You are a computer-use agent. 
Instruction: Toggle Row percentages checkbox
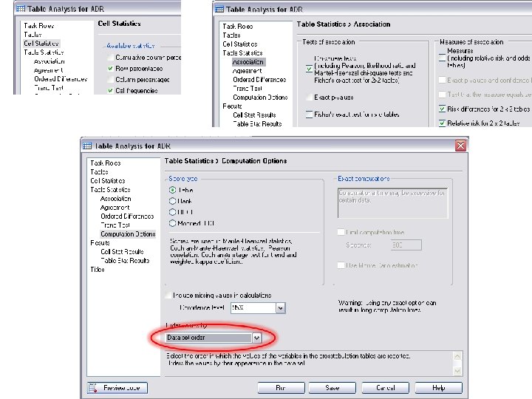tap(110, 69)
